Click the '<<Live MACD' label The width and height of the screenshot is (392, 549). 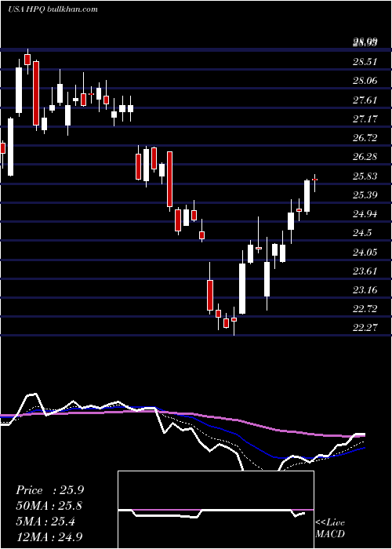pos(330,528)
